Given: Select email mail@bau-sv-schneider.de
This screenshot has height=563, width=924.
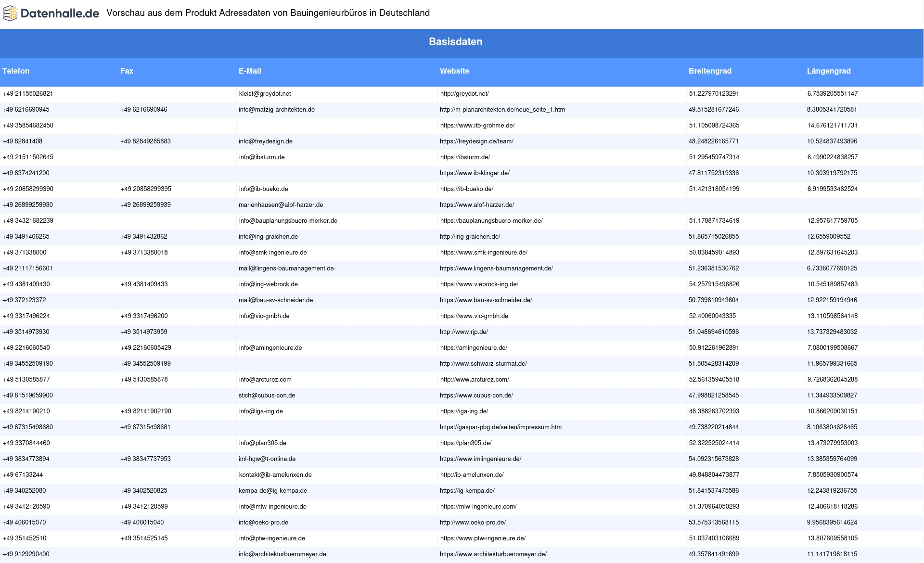Looking at the screenshot, I should [276, 300].
